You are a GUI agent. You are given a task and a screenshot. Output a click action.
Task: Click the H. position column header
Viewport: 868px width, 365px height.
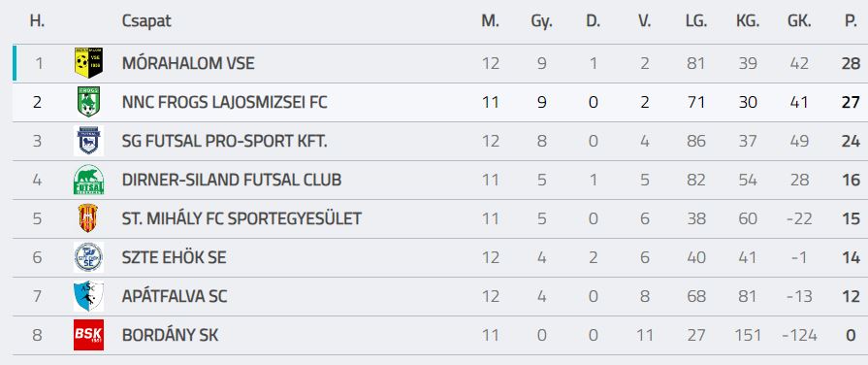(37, 21)
